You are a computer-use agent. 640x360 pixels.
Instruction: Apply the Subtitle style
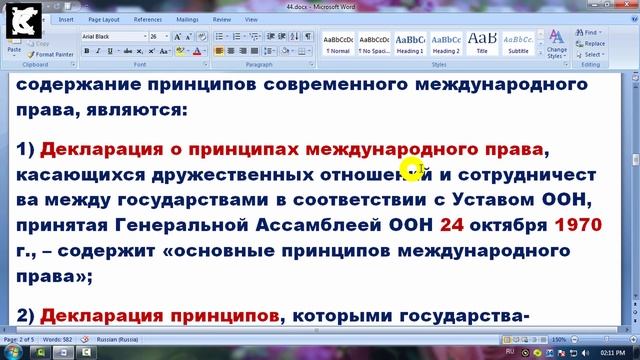coord(518,44)
